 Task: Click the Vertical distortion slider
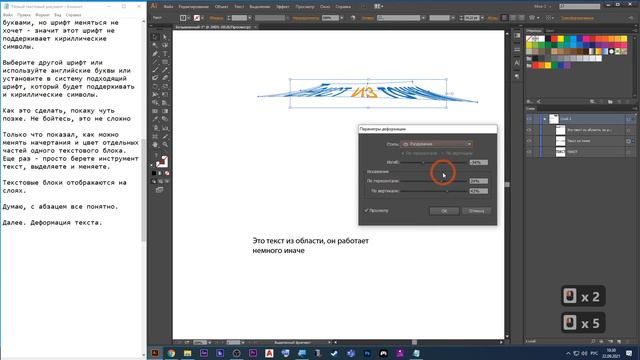pos(434,191)
